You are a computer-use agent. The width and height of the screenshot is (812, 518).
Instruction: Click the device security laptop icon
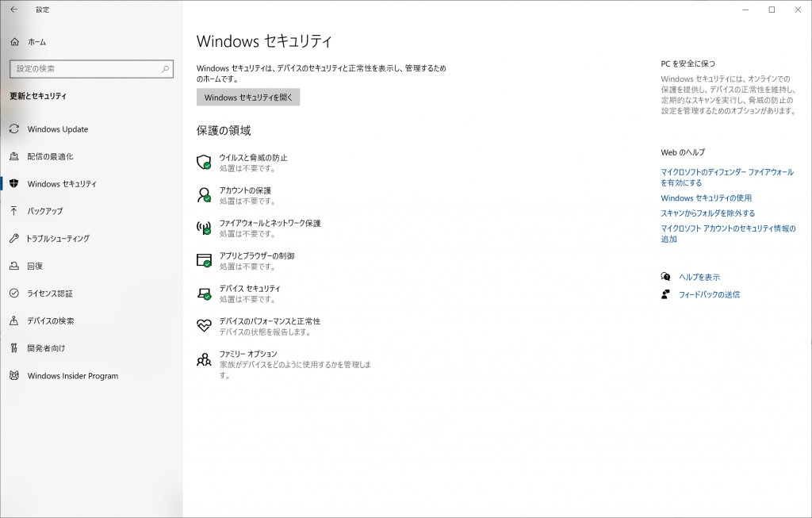click(204, 294)
